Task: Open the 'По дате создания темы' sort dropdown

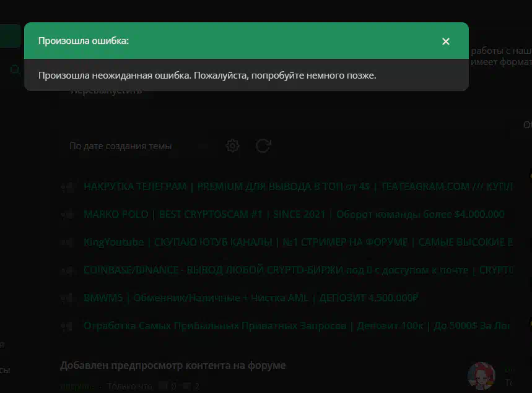Action: click(139, 146)
